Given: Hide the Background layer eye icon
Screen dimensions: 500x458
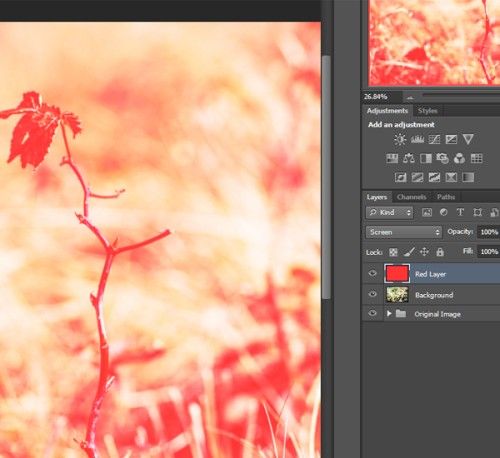Looking at the screenshot, I should 373,294.
